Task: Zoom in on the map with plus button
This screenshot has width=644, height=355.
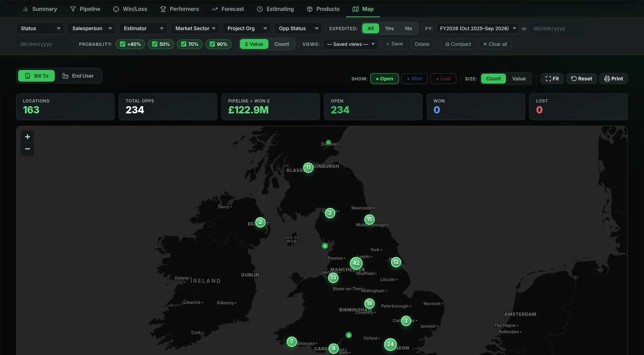Action: pos(27,137)
